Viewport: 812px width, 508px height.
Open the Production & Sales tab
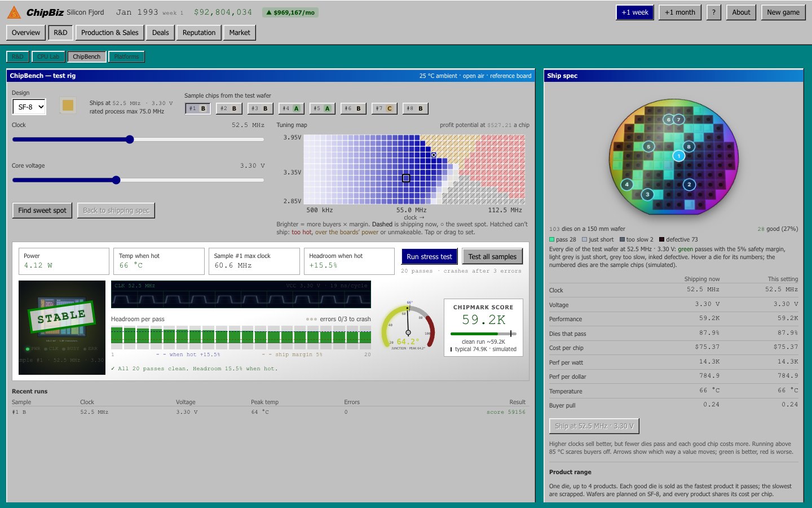click(109, 33)
